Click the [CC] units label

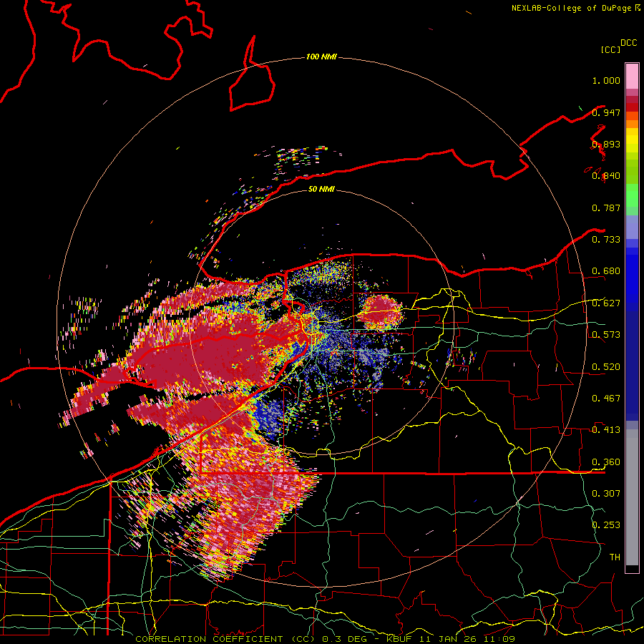(610, 49)
